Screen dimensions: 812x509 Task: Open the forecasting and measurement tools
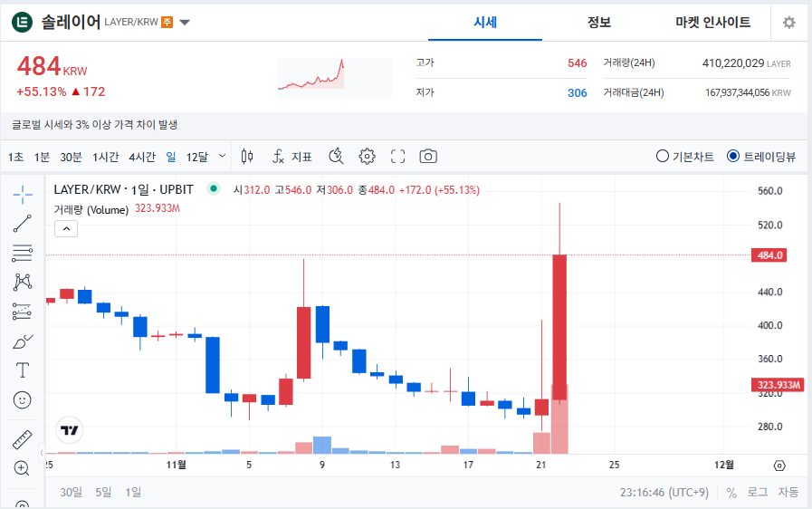[x=23, y=311]
